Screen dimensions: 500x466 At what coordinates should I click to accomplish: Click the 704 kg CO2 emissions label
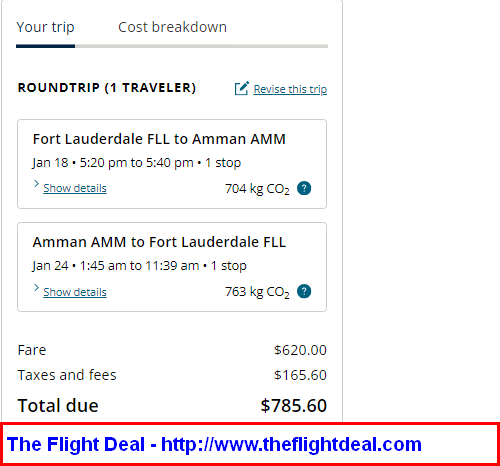click(257, 189)
